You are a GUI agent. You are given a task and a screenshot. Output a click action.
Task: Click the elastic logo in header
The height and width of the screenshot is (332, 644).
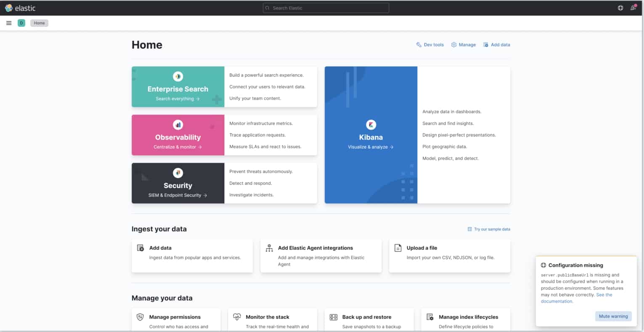[x=20, y=8]
